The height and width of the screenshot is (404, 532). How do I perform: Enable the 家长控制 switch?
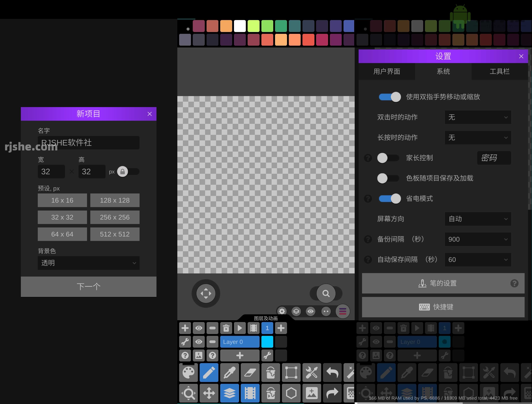(x=388, y=158)
